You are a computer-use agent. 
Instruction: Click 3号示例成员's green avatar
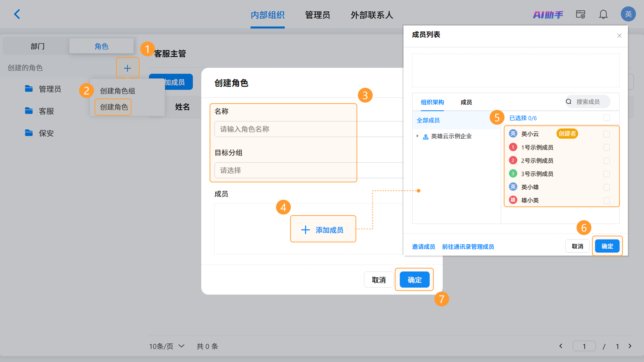pyautogui.click(x=513, y=173)
